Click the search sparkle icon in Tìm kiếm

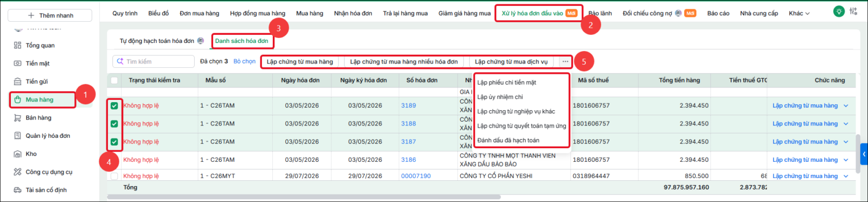120,61
